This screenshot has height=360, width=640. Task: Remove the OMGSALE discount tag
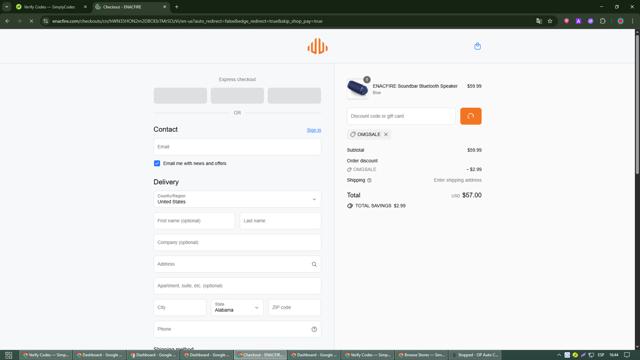(386, 134)
